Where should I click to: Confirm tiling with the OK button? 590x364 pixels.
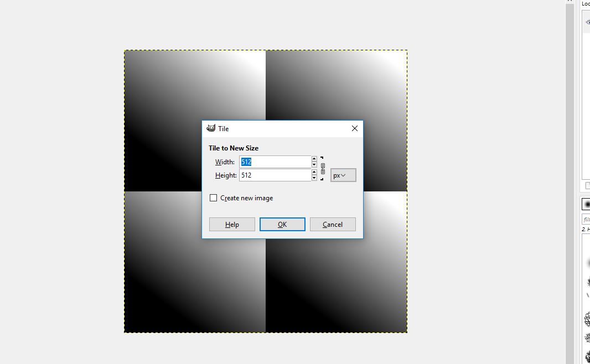pyautogui.click(x=282, y=225)
